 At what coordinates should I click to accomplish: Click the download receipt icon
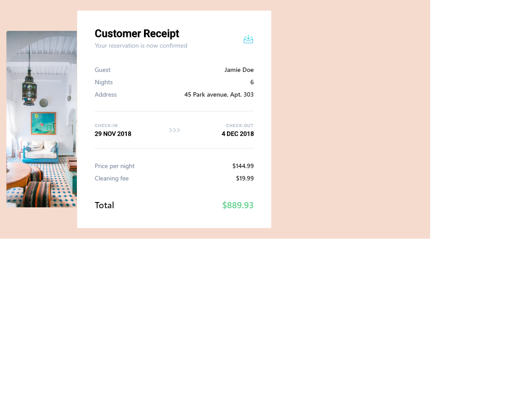[x=248, y=39]
